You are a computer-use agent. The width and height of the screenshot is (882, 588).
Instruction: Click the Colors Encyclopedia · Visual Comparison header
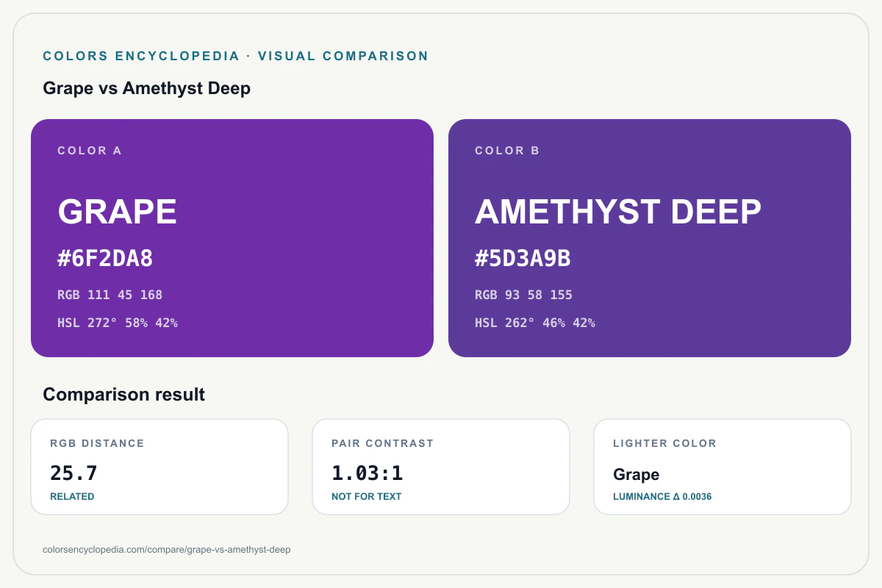pyautogui.click(x=236, y=56)
